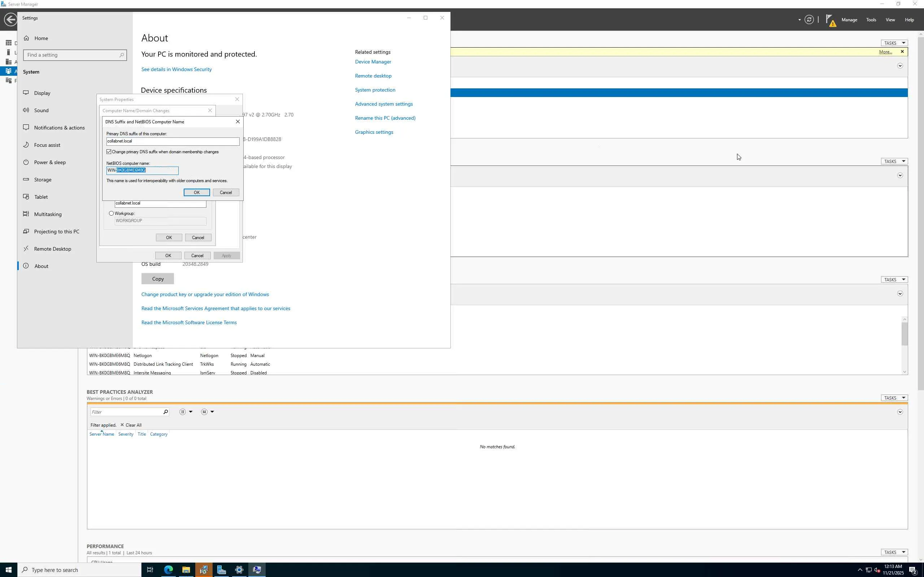
Task: Click OK in DNS Suffix dialog
Action: click(196, 192)
